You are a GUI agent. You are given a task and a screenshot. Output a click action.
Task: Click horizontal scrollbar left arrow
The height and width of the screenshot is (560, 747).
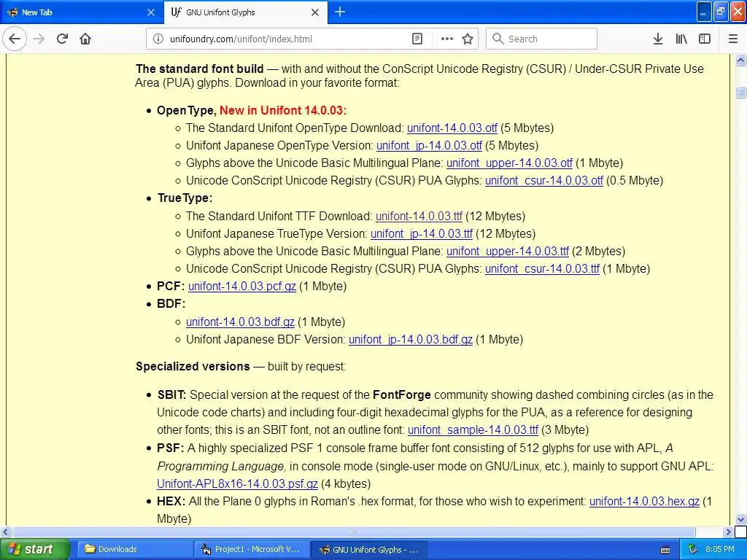(x=5, y=532)
